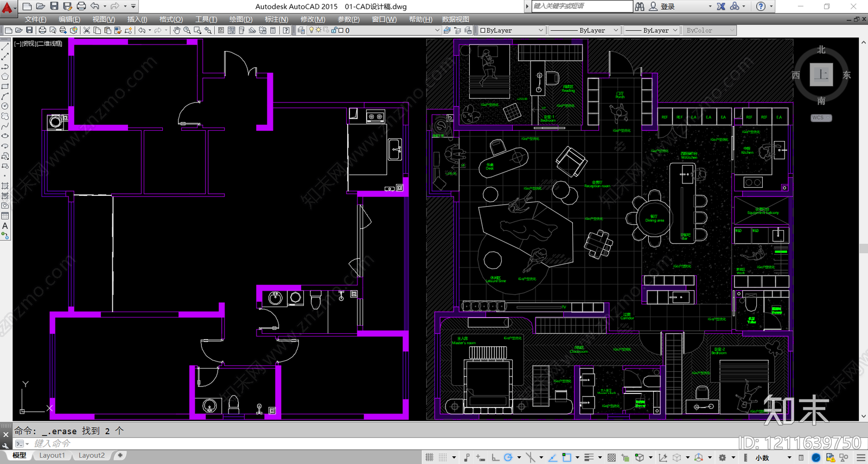Toggle the grid display in status bar
The height and width of the screenshot is (464, 868).
pos(430,457)
